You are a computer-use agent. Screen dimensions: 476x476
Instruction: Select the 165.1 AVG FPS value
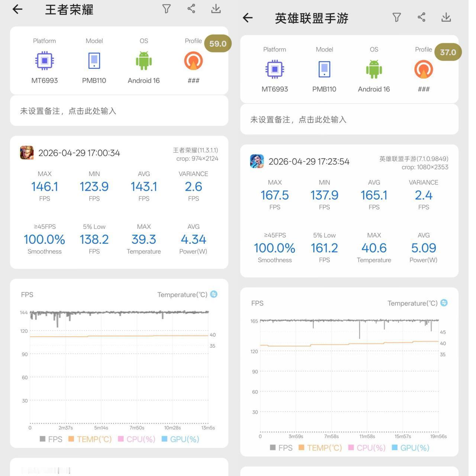[x=374, y=195]
